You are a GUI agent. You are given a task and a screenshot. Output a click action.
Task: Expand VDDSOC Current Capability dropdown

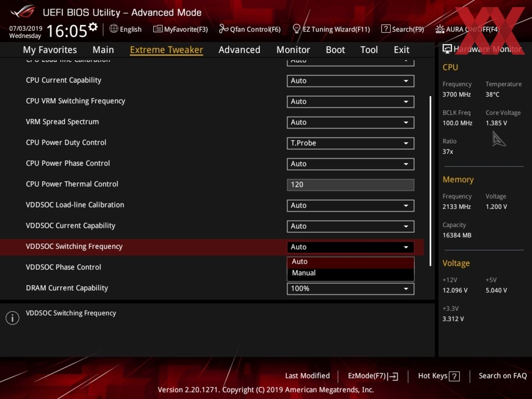pyautogui.click(x=350, y=226)
